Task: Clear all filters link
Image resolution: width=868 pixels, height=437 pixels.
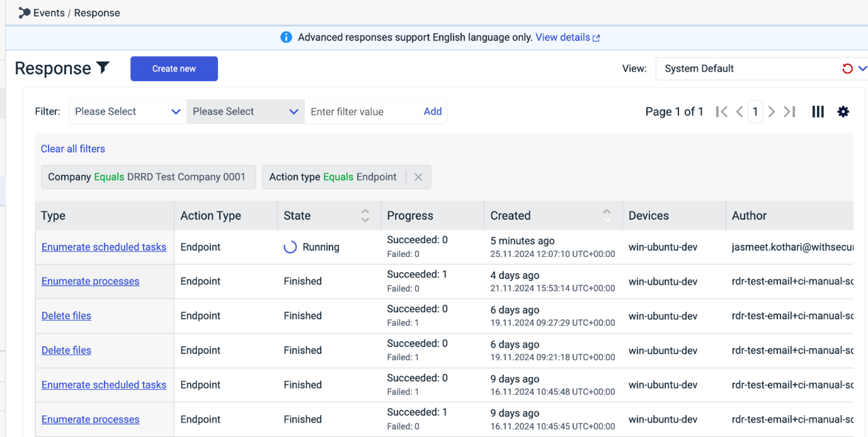Action: pyautogui.click(x=73, y=149)
